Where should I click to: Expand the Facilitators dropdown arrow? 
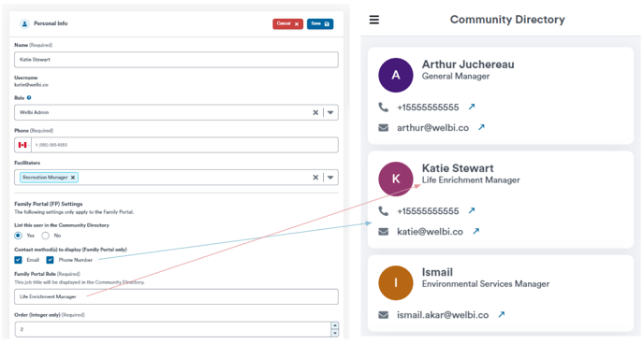pyautogui.click(x=330, y=178)
